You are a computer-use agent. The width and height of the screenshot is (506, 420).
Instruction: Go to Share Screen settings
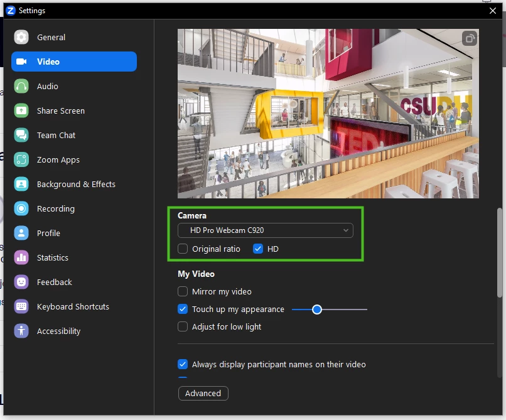click(x=74, y=110)
